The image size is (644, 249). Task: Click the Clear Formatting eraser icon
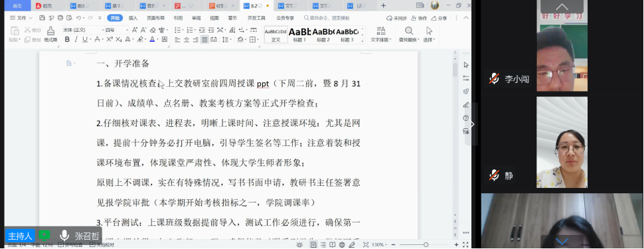(153, 30)
